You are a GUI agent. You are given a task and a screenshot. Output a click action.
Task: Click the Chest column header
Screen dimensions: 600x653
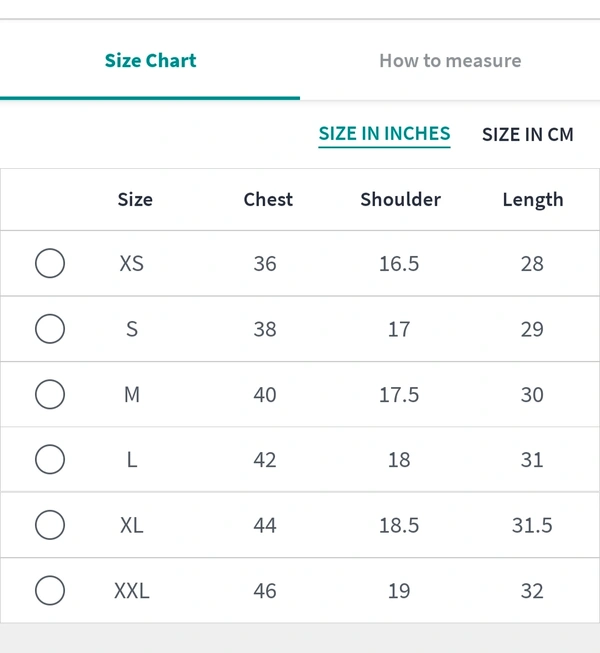pos(268,200)
